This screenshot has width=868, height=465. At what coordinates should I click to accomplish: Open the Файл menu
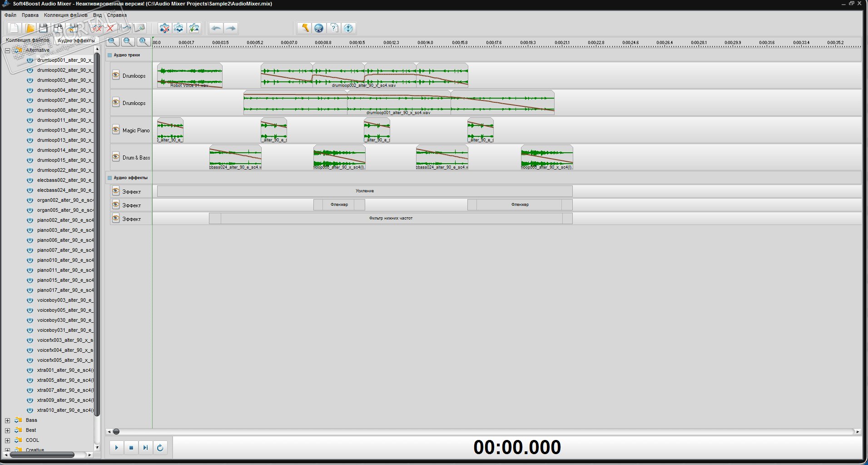pos(10,15)
